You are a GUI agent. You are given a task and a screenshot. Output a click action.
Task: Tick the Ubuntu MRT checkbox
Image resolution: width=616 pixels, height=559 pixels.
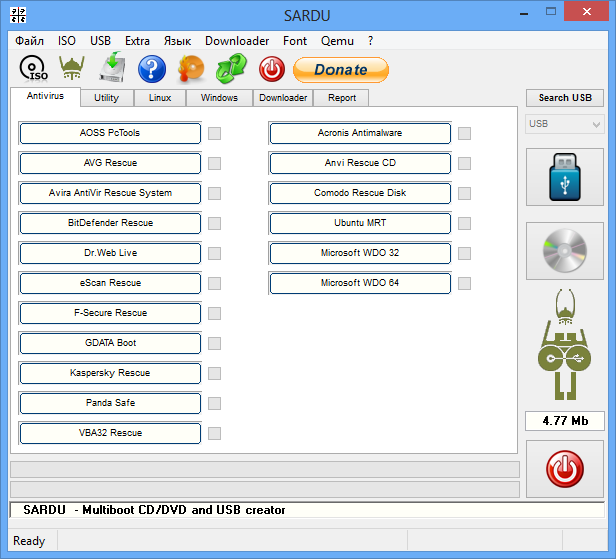point(464,223)
